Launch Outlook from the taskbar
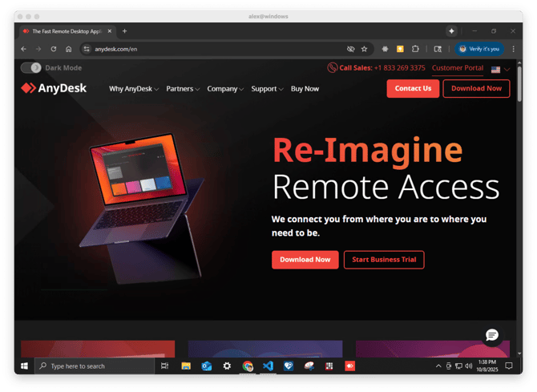The width and height of the screenshot is (537, 392). [x=207, y=366]
